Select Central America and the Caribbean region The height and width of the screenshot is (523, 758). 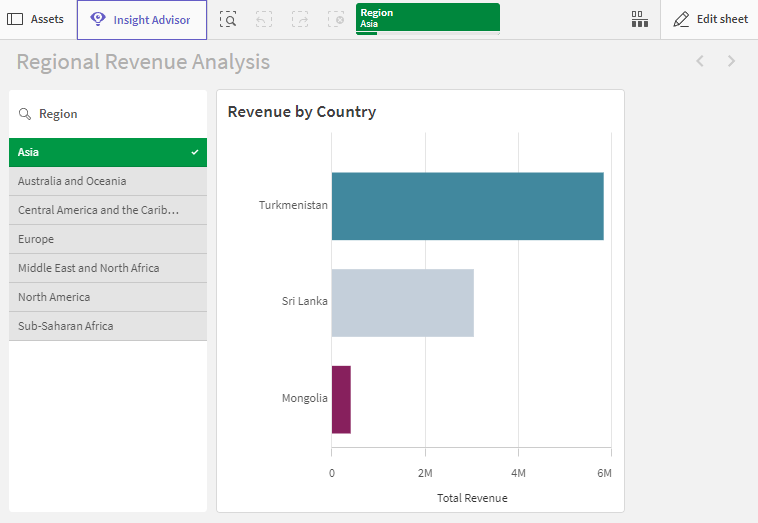point(108,210)
